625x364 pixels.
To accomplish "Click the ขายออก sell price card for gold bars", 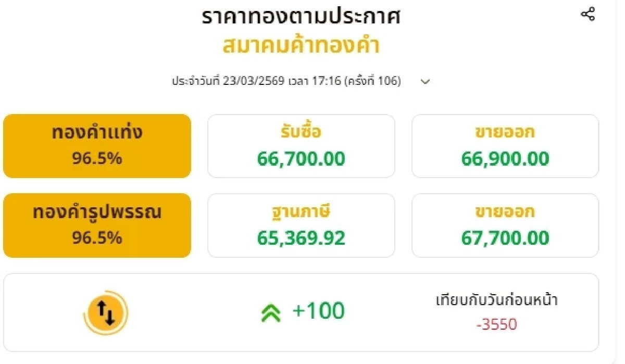I will 505,146.
